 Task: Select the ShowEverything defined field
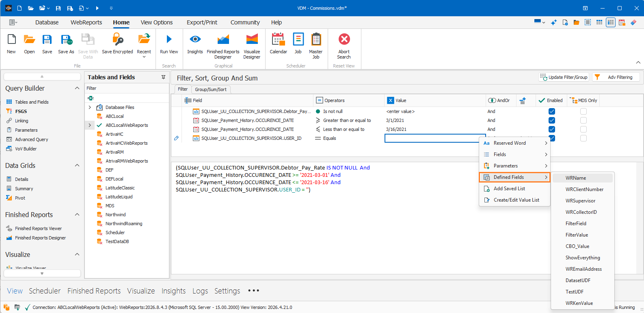point(583,258)
